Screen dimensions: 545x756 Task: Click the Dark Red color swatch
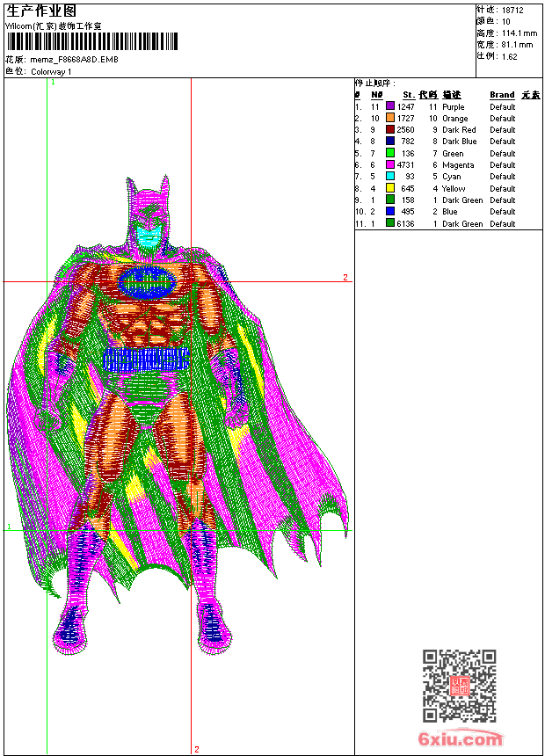coord(390,129)
